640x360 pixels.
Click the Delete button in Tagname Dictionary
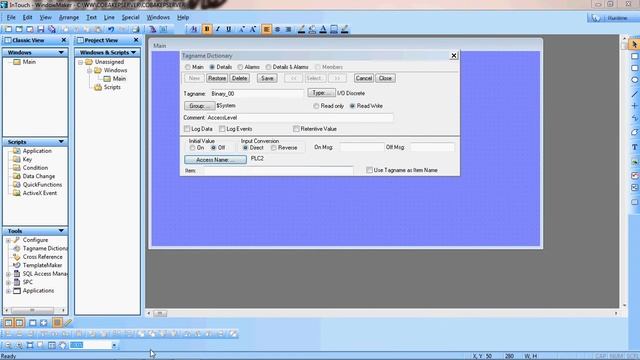[239, 78]
